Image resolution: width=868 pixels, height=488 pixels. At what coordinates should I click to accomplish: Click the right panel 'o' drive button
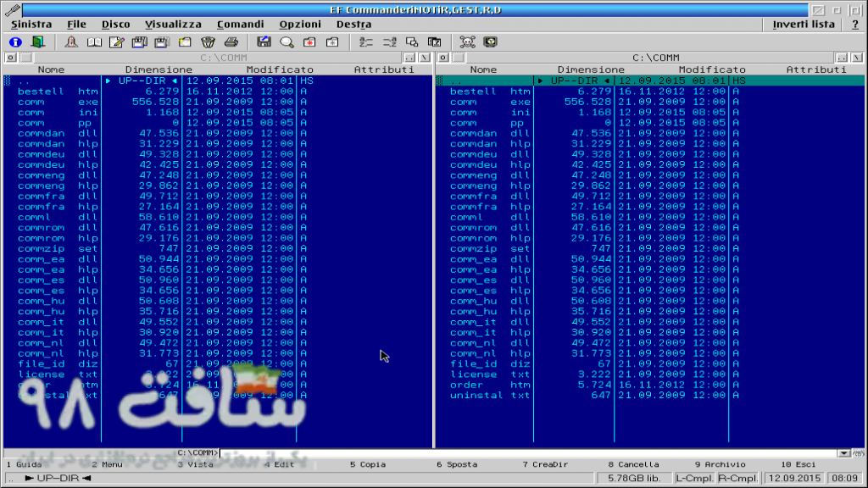click(x=442, y=58)
